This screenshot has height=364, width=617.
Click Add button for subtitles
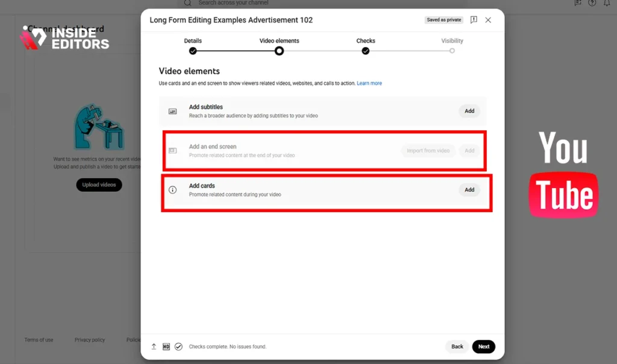[469, 111]
